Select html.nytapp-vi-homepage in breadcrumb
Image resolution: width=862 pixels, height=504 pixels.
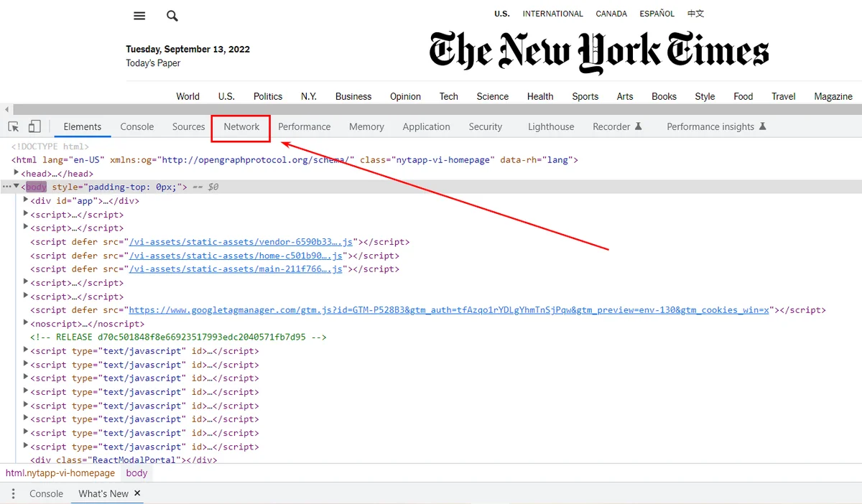click(60, 473)
